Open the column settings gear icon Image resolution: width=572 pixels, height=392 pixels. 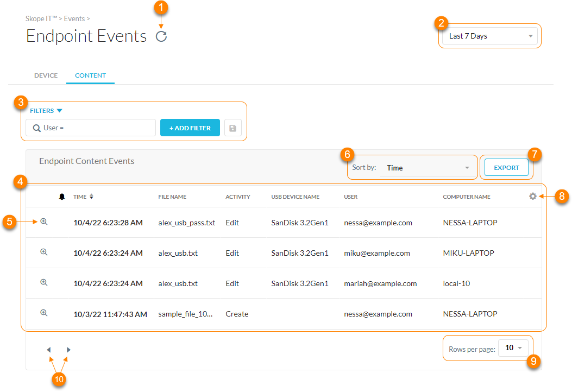(532, 197)
